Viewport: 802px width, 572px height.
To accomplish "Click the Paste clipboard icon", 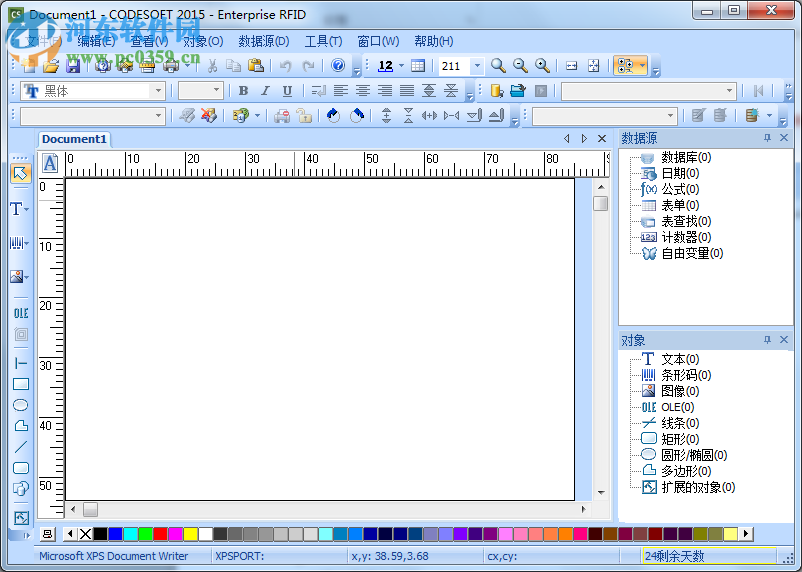I will 255,65.
